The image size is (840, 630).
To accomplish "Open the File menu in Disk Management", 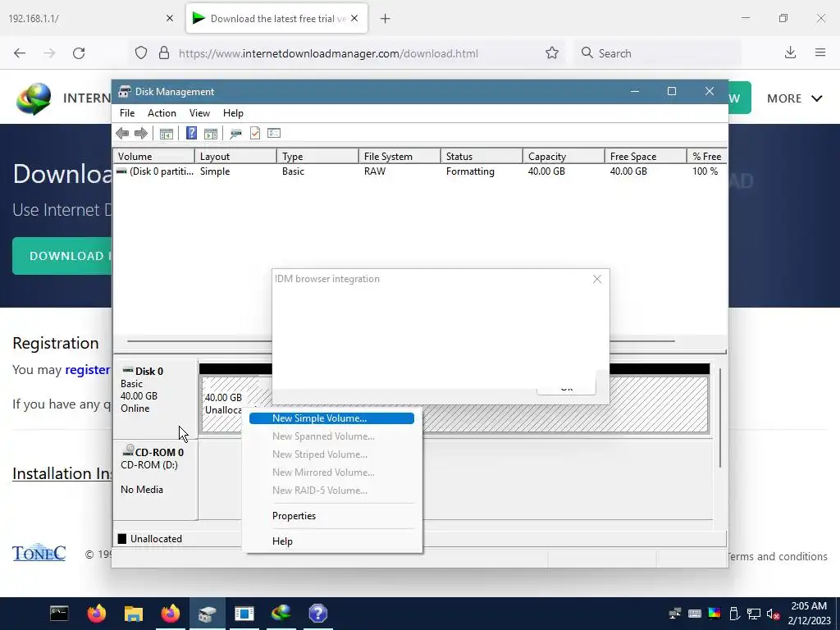I will 127,113.
